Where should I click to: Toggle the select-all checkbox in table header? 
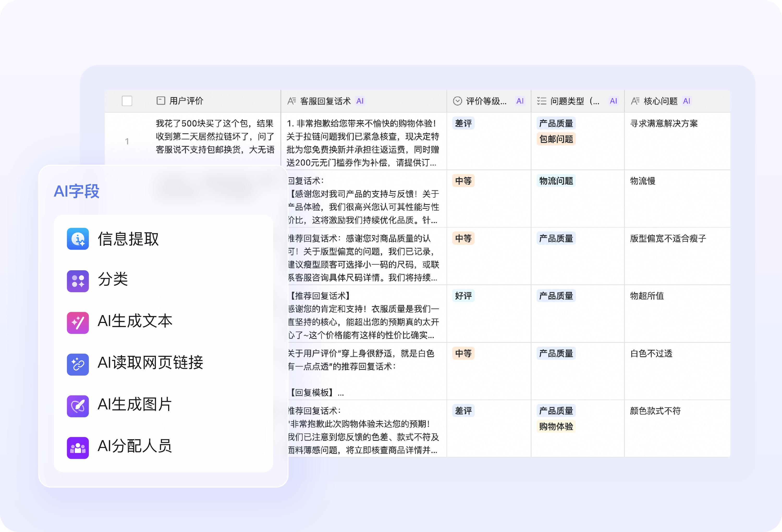pos(127,100)
